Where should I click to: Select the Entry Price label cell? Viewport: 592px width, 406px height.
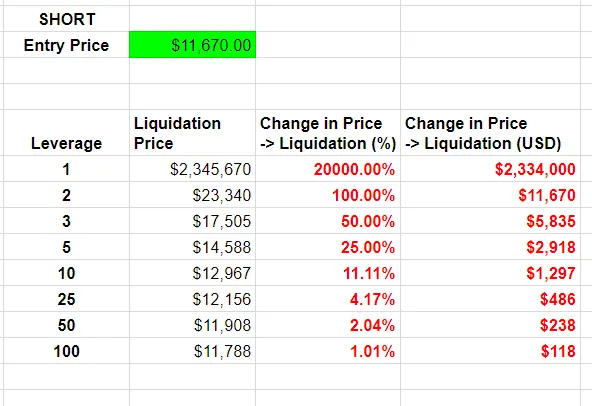coord(66,45)
